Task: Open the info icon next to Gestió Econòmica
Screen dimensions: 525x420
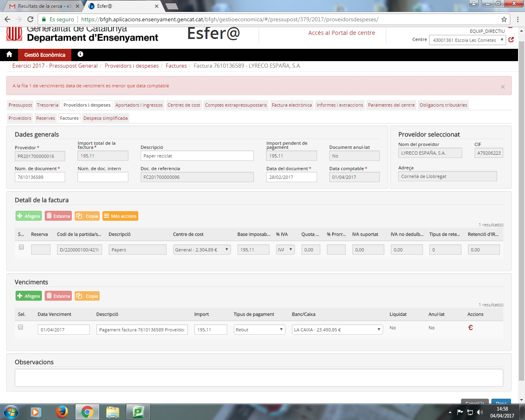Action: (x=80, y=55)
